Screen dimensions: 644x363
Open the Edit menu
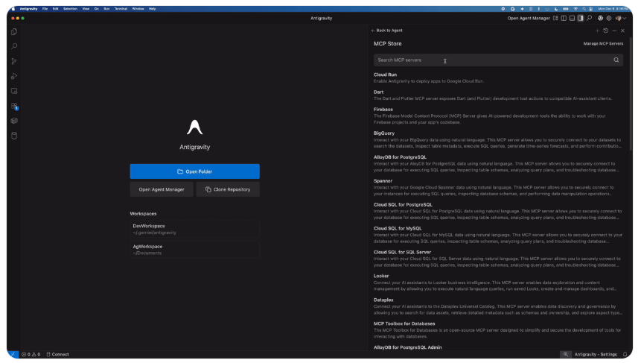point(55,9)
